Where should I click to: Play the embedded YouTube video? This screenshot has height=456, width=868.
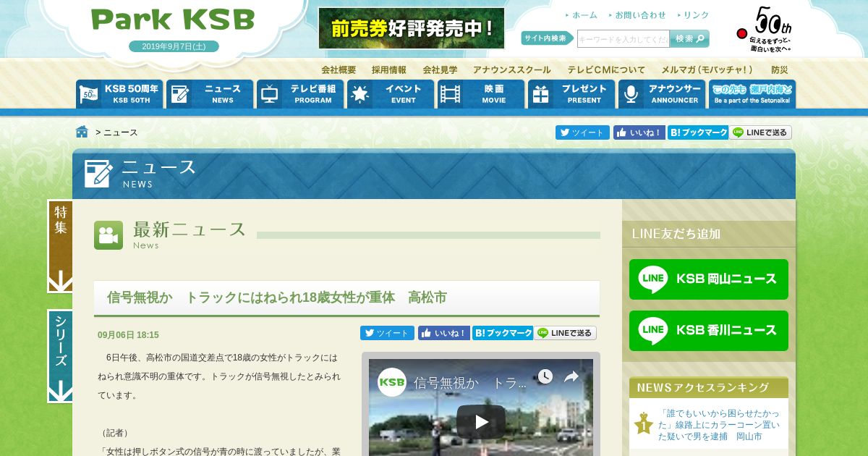(481, 421)
